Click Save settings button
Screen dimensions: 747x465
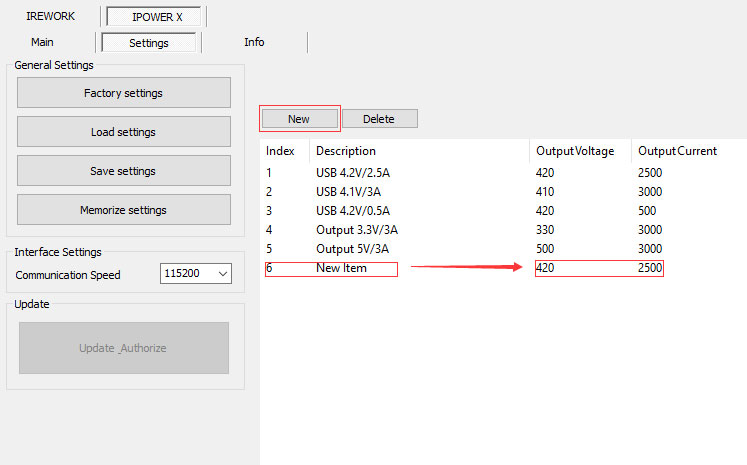coord(123,171)
